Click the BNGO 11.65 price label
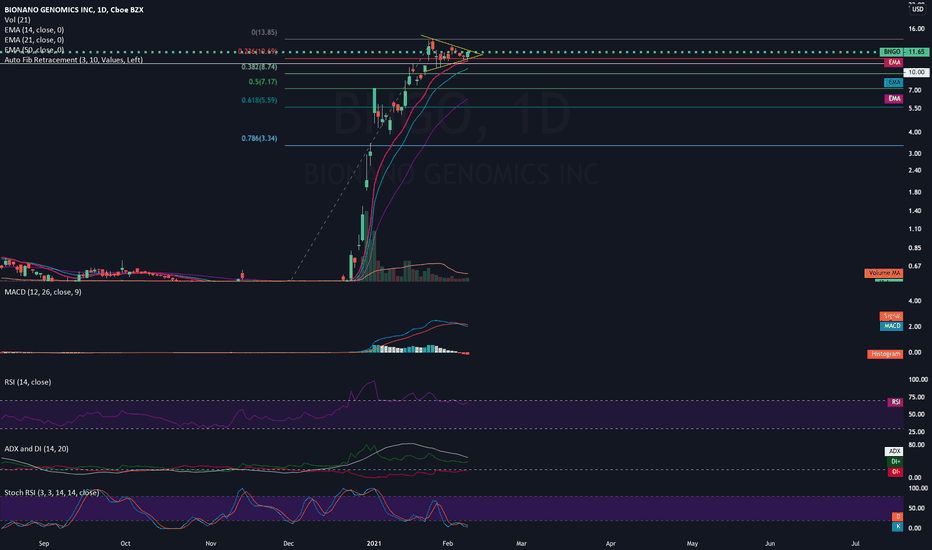 coord(903,52)
